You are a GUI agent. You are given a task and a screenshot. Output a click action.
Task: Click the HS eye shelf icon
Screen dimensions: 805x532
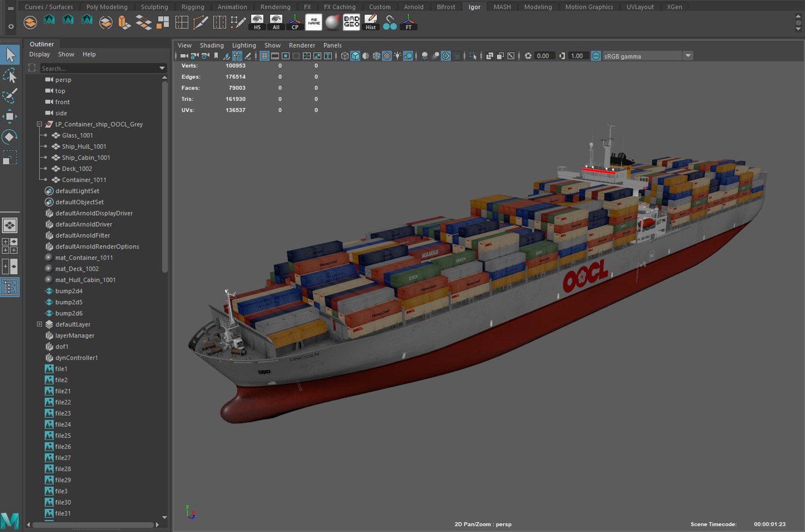[x=257, y=22]
